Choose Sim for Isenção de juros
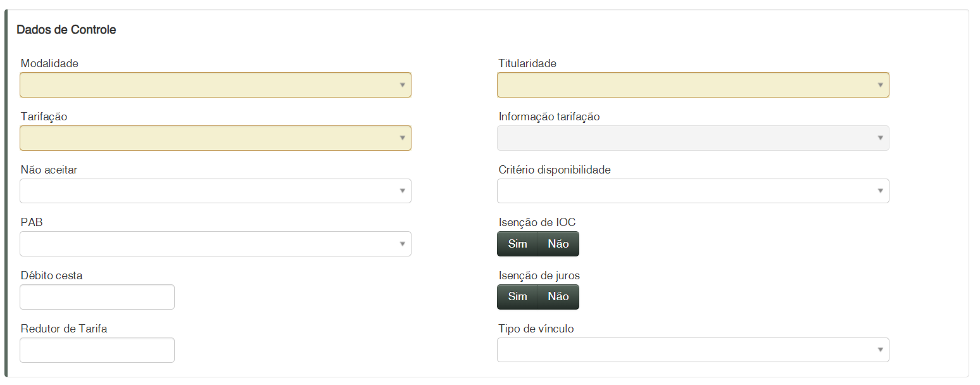This screenshot has height=385, width=980. tap(517, 297)
